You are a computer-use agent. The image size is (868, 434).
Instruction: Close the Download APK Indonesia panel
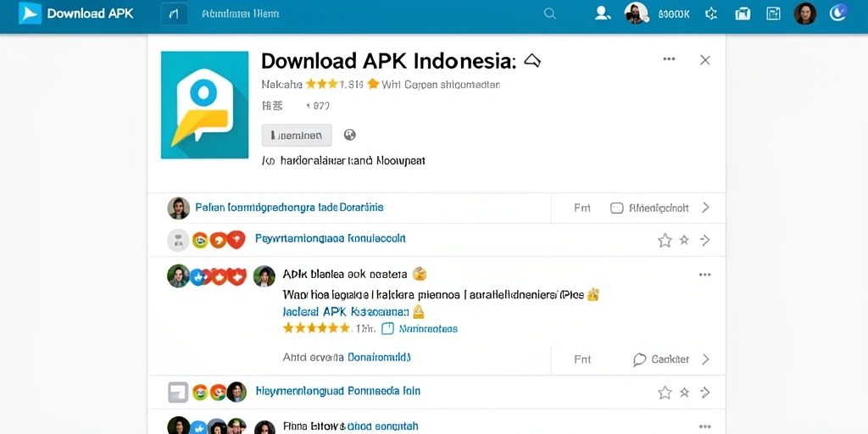click(704, 60)
